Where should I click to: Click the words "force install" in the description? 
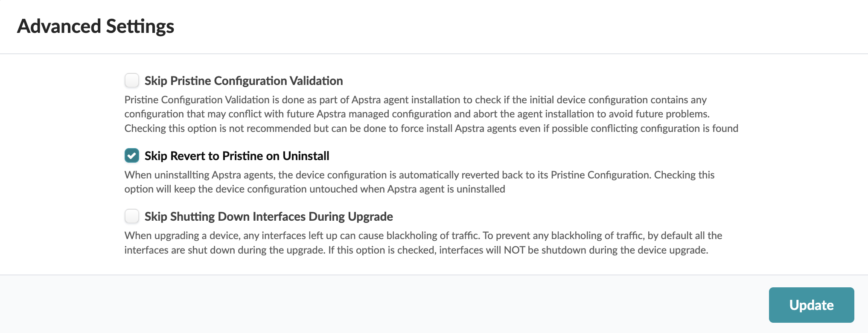pos(426,129)
